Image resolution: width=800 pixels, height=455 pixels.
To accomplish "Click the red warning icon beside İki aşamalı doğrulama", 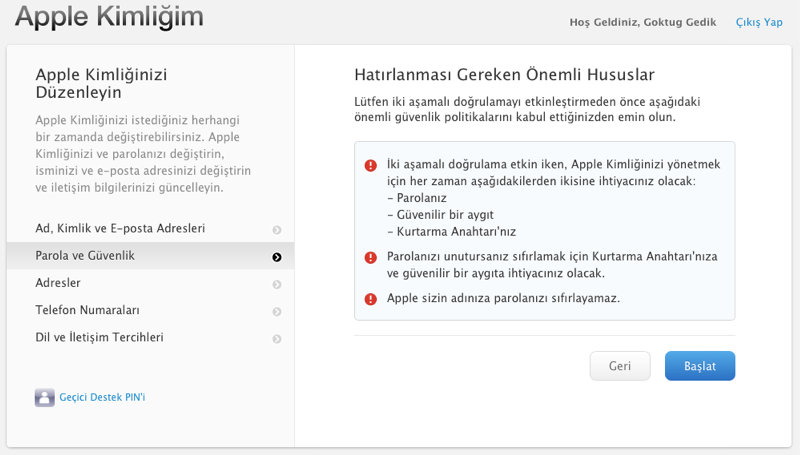I will coord(371,165).
